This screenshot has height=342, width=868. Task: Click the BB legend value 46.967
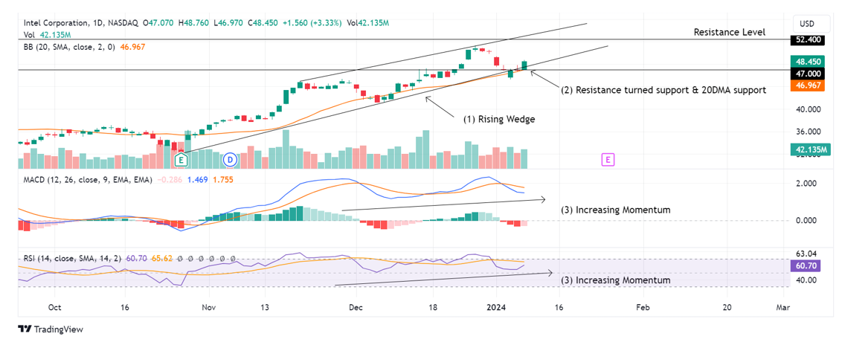pyautogui.click(x=132, y=47)
